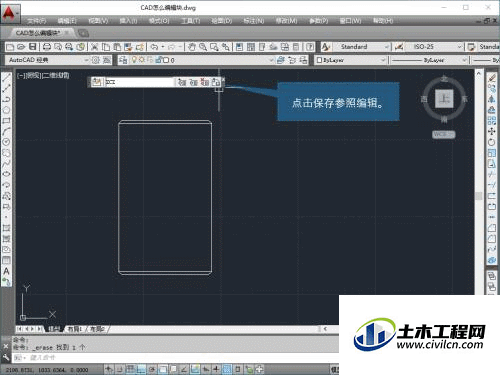This screenshot has height=375, width=500.
Task: Click the Open file icon
Action: (21, 47)
